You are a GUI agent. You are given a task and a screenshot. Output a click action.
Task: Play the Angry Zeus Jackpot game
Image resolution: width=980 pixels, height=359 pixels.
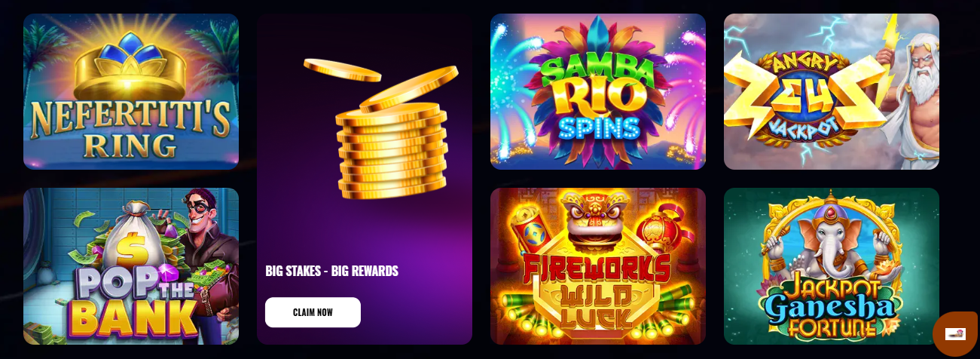coord(832,91)
